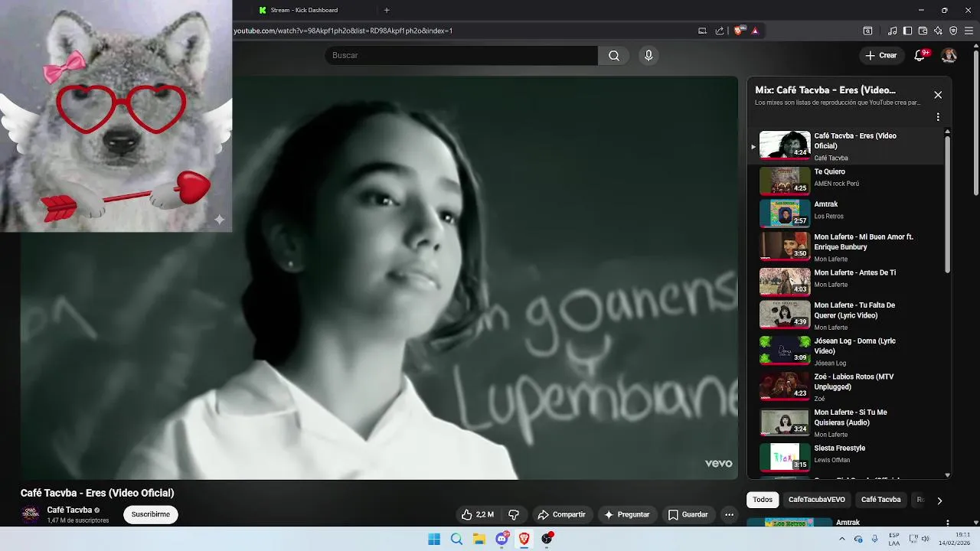Click the YouTube address bar URL
Image resolution: width=980 pixels, height=551 pixels.
(343, 31)
